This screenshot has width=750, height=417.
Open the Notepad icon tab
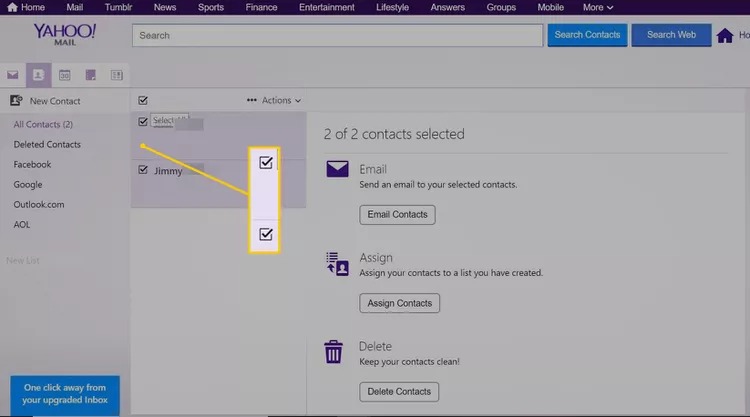coord(90,75)
